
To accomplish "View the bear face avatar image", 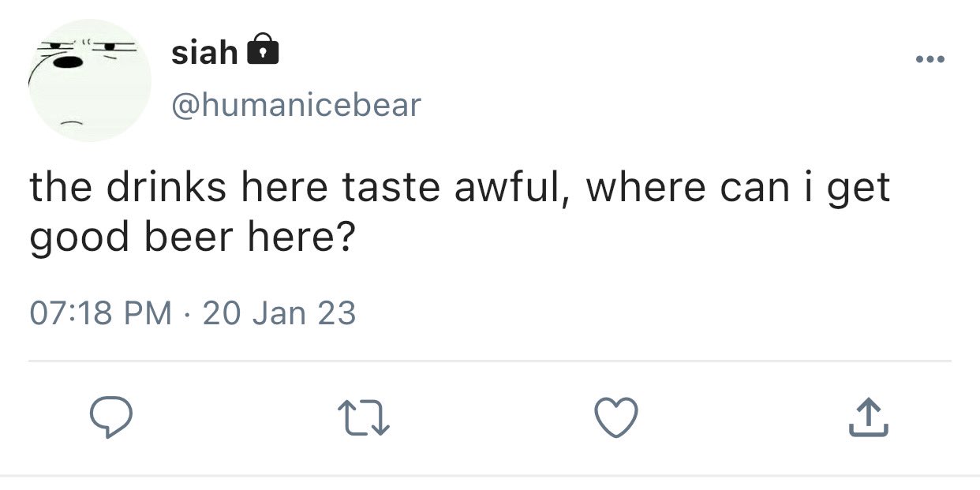I will coord(89,80).
